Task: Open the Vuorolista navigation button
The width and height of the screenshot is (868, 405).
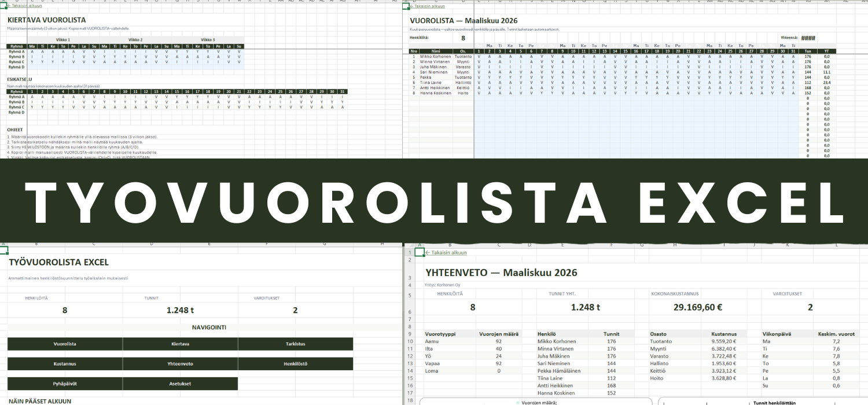Action: [x=65, y=344]
